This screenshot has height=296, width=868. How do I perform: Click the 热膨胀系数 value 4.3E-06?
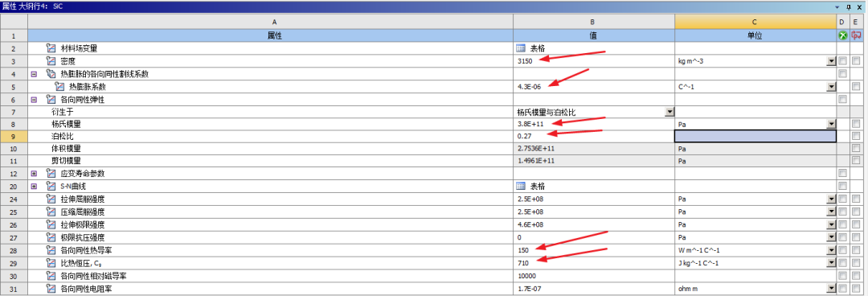click(529, 87)
